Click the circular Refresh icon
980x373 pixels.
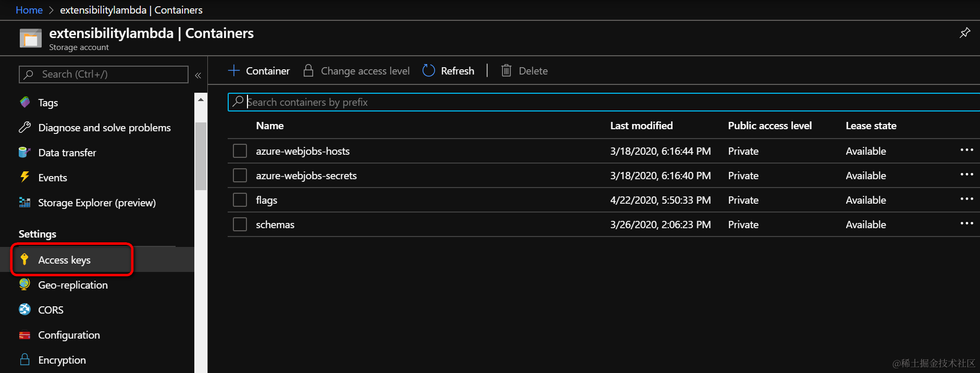(x=429, y=70)
